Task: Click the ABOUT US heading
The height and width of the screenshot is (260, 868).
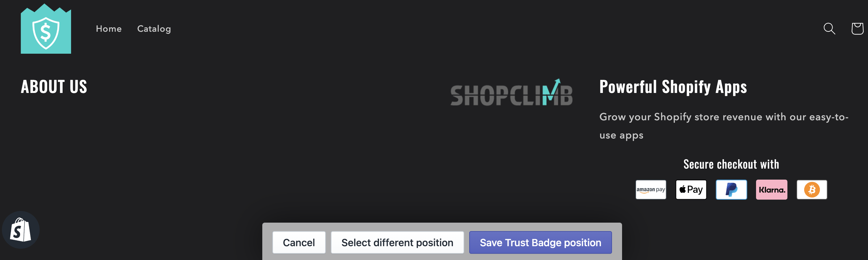Action: [54, 87]
